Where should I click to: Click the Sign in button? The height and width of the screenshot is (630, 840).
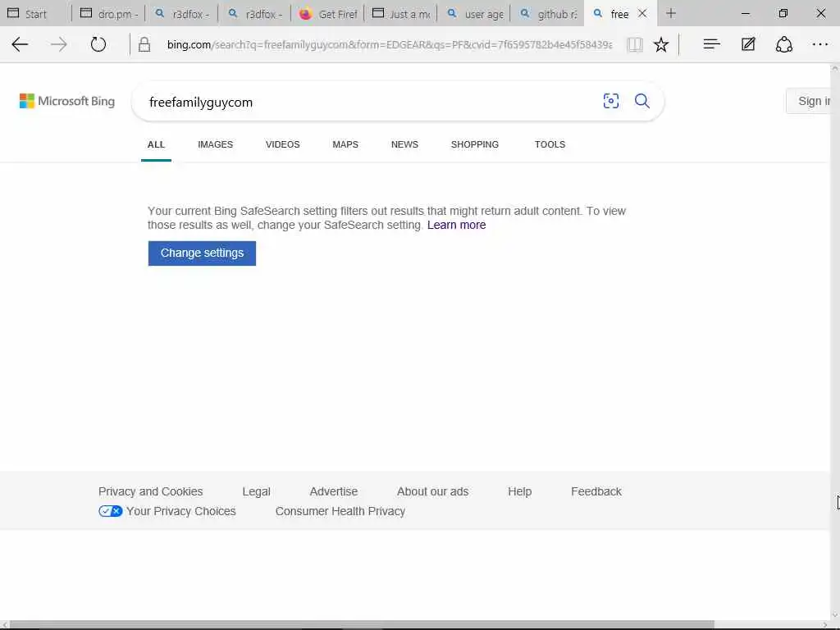click(x=810, y=101)
